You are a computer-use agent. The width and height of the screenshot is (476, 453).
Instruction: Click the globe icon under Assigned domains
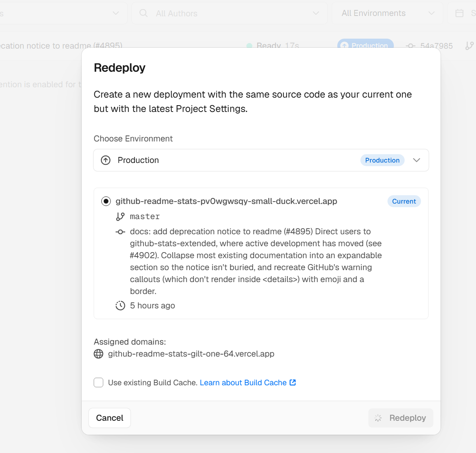click(x=98, y=354)
